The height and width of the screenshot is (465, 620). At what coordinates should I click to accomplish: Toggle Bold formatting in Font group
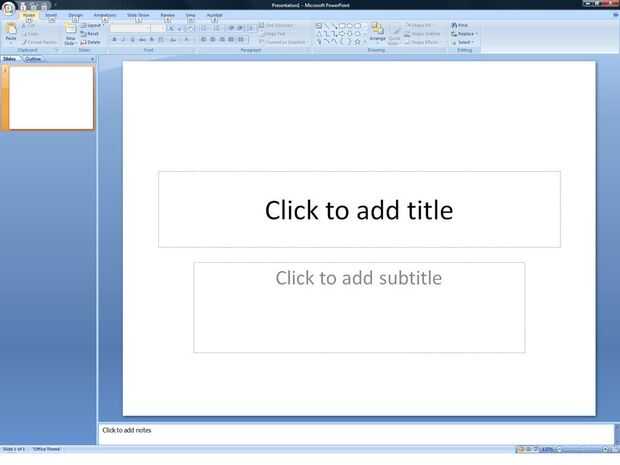(x=114, y=40)
